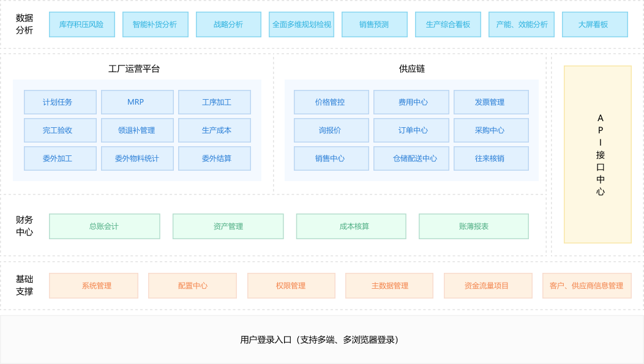This screenshot has width=644, height=364.
Task: Click the MRP module box
Action: coord(137,102)
